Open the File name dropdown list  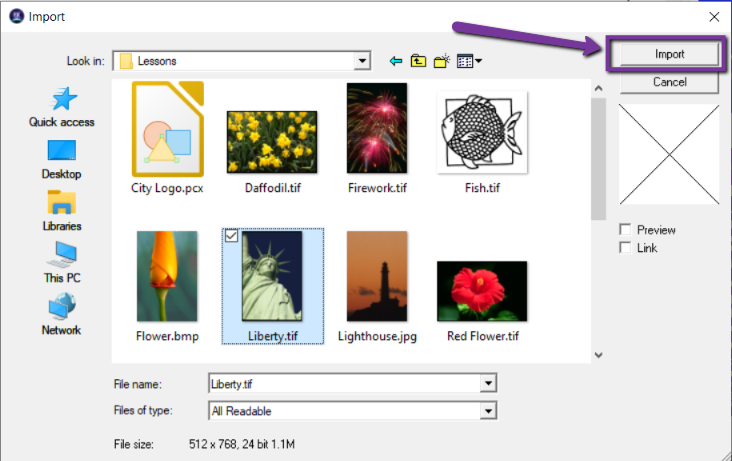[488, 383]
